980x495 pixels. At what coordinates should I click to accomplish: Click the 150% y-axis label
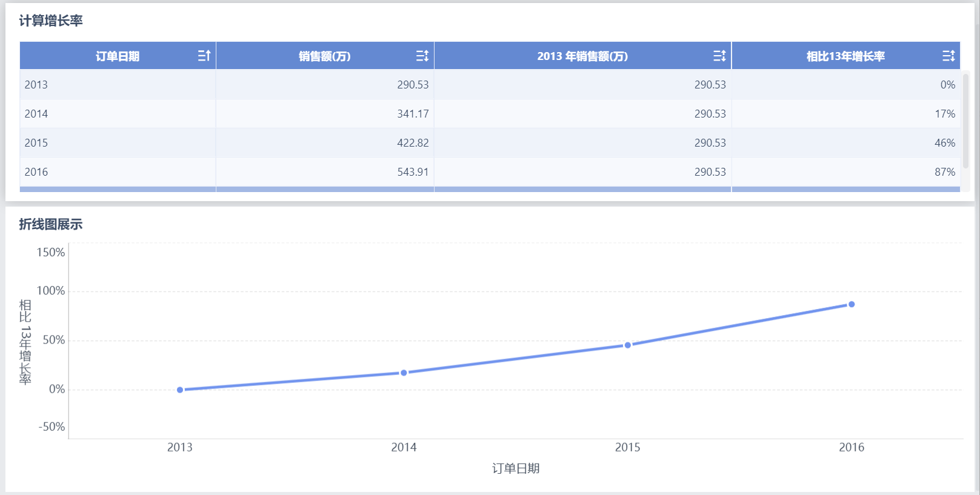point(51,252)
